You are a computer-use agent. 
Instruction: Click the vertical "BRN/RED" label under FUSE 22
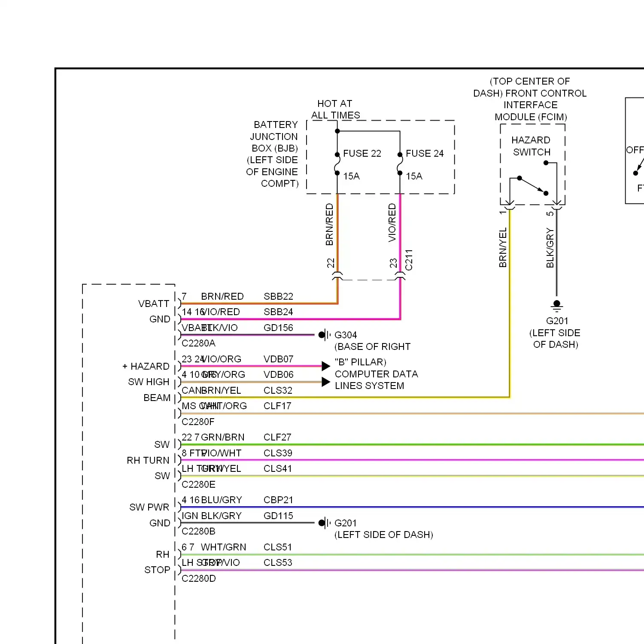329,225
